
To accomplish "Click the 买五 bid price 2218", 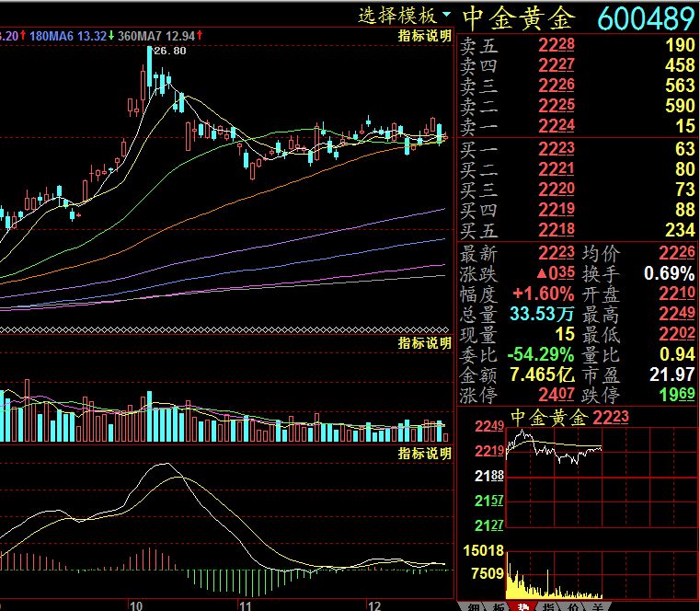I will click(x=557, y=230).
